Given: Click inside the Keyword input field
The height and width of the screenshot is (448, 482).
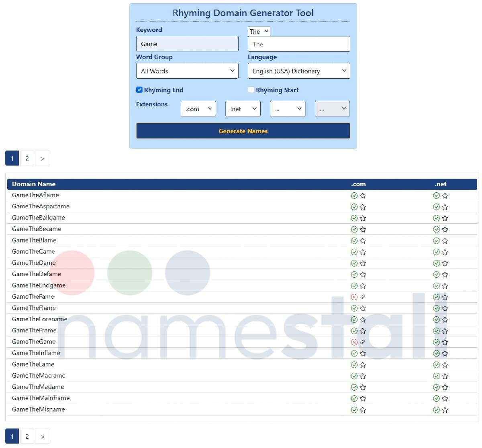Looking at the screenshot, I should (187, 43).
